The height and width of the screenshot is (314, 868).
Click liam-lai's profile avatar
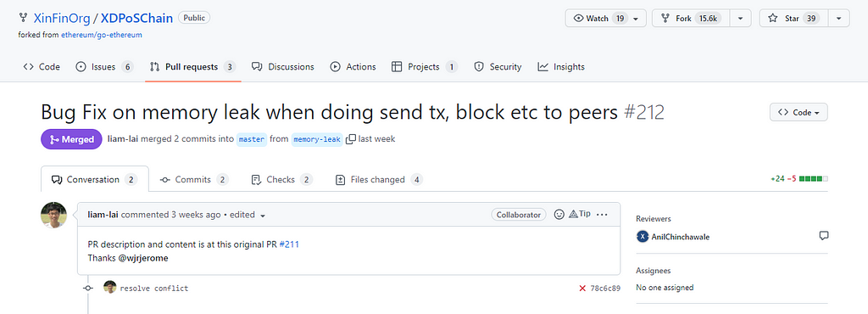point(53,215)
